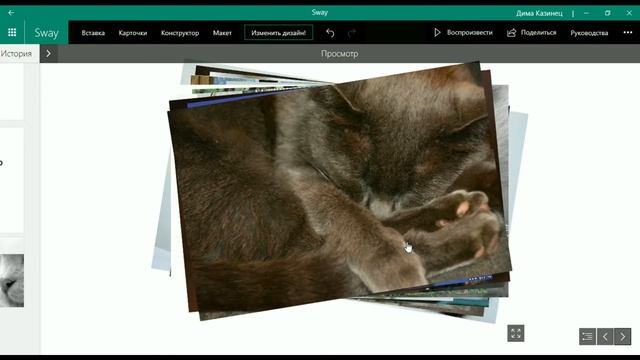Open the app launcher grid icon
640x360 pixels.
pos(12,32)
